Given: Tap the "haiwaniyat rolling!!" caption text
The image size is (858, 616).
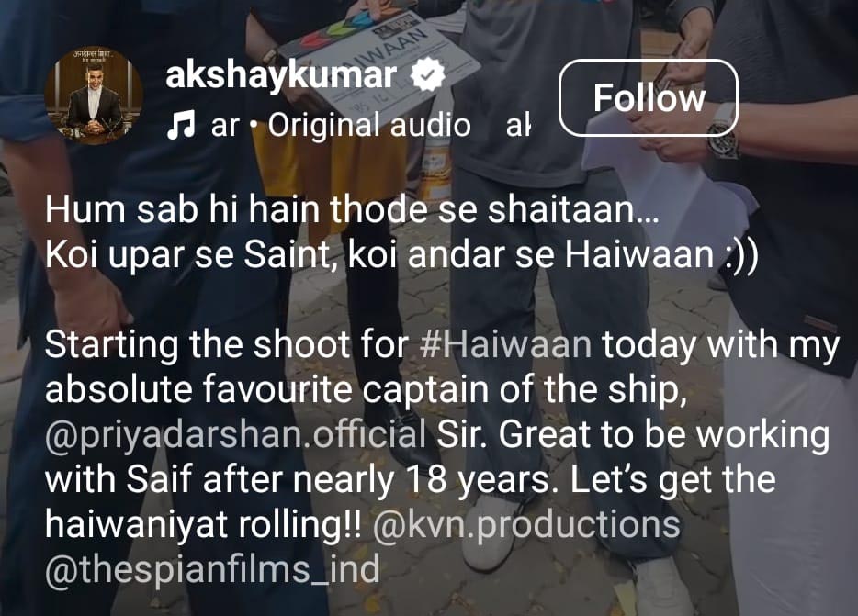Looking at the screenshot, I should click(x=203, y=524).
